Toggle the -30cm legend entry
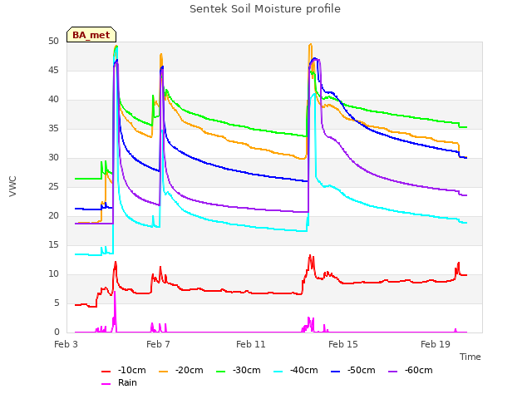Viewport: 532px width, 399px height. coord(239,371)
